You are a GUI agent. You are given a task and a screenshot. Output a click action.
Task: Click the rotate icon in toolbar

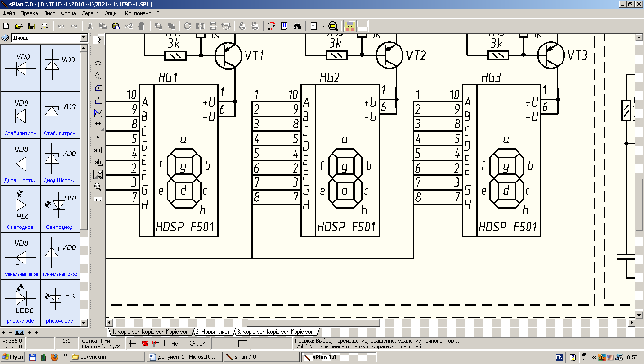click(187, 26)
